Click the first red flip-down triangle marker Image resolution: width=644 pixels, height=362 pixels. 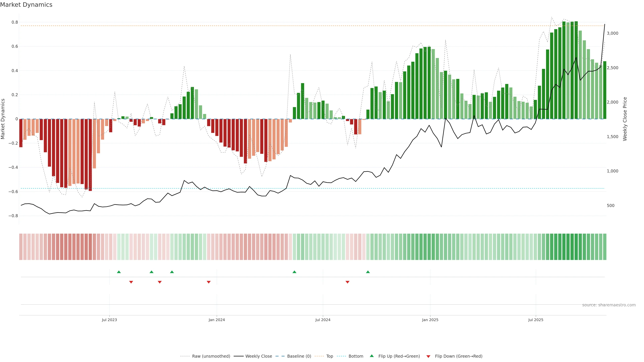131,282
